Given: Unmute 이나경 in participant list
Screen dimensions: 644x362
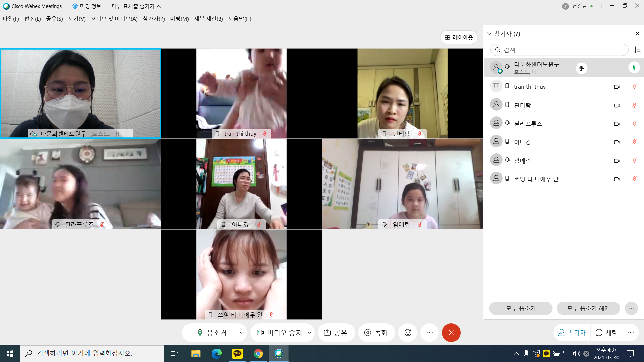Looking at the screenshot, I should 634,142.
